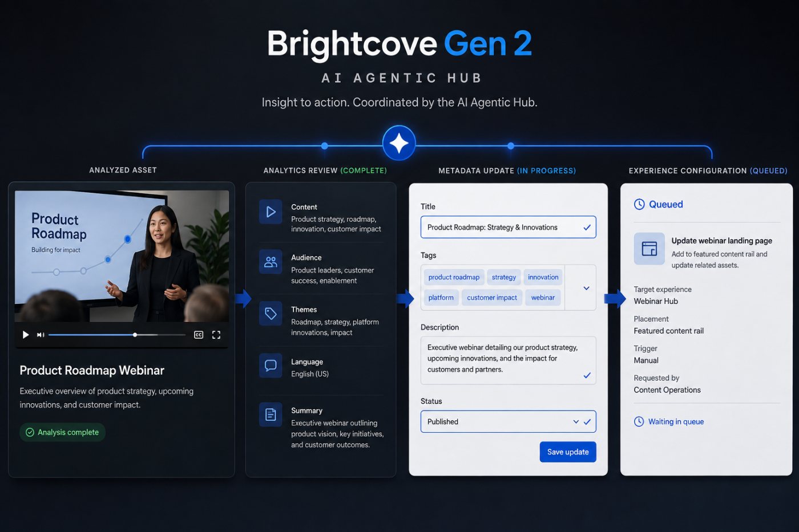Click the Status field checkmark
This screenshot has width=799, height=532.
click(587, 422)
